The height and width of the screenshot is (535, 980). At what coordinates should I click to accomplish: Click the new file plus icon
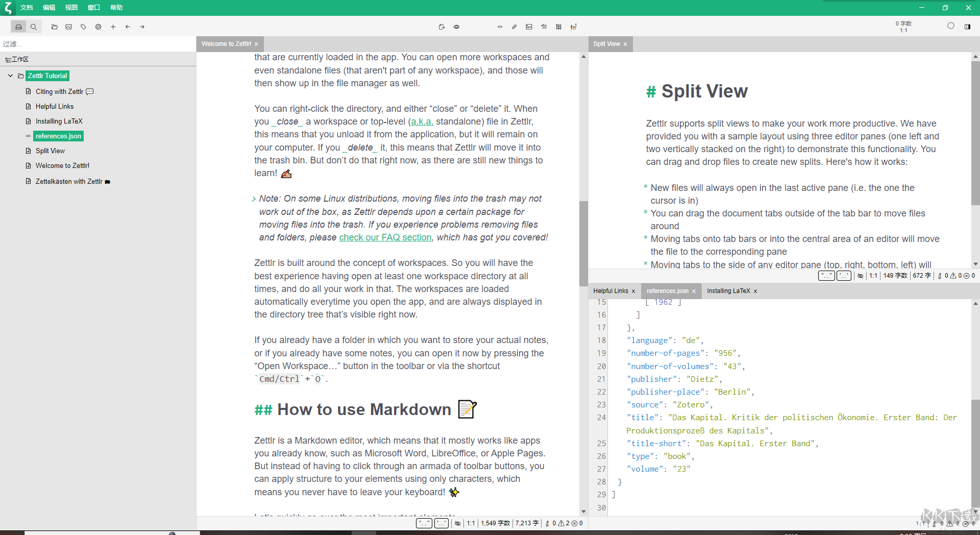point(113,27)
